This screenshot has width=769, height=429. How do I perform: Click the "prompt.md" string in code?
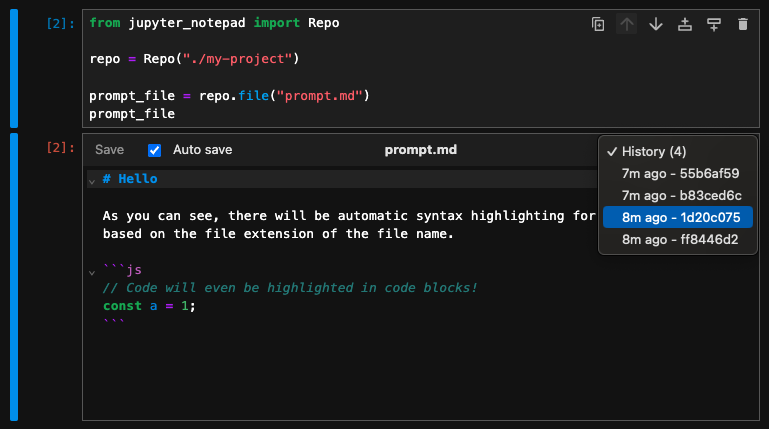pyautogui.click(x=320, y=96)
